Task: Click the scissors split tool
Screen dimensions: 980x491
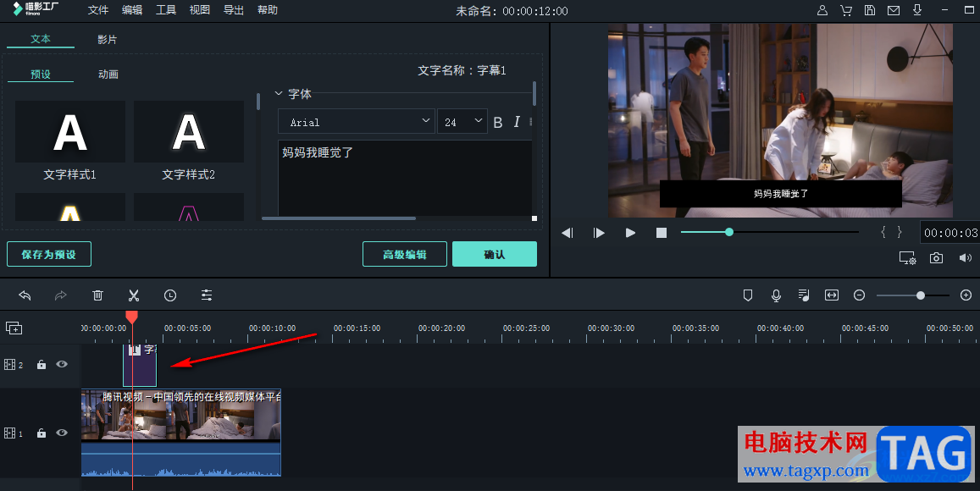Action: tap(134, 295)
